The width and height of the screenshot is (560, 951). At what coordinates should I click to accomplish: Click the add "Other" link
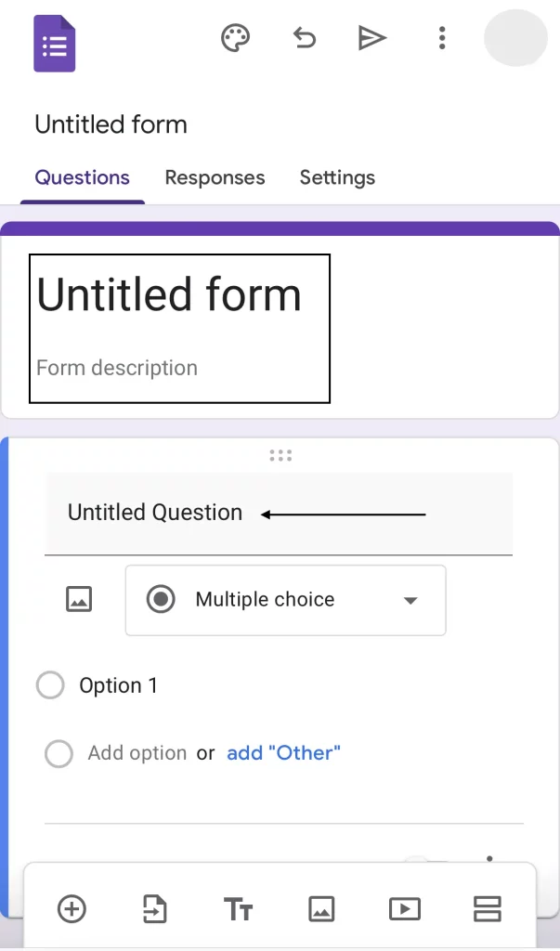pyautogui.click(x=283, y=753)
